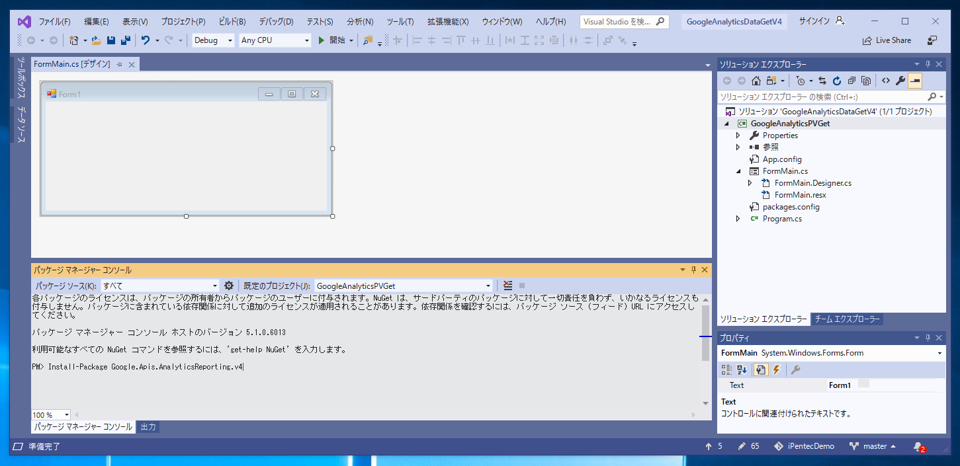Show Events with the lightning bolt icon
This screenshot has height=466, width=960.
(x=776, y=369)
